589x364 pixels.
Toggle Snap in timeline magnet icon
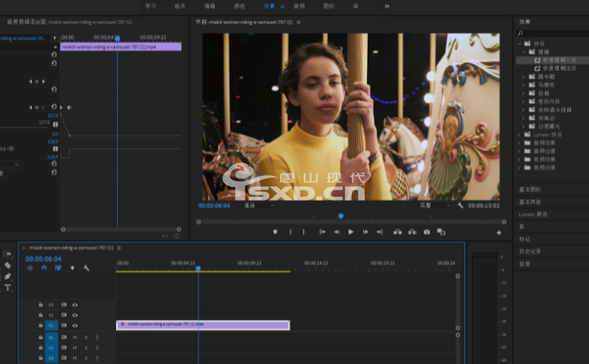pyautogui.click(x=44, y=268)
